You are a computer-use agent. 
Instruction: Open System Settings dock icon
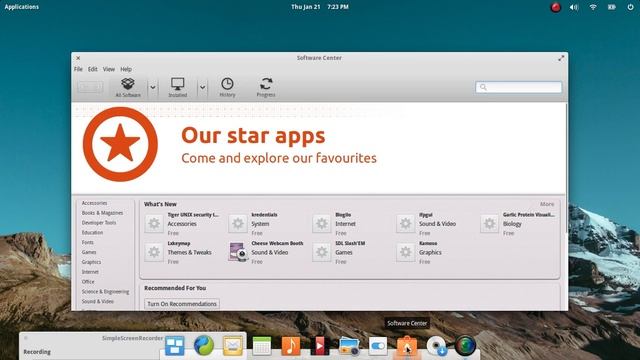[378, 346]
